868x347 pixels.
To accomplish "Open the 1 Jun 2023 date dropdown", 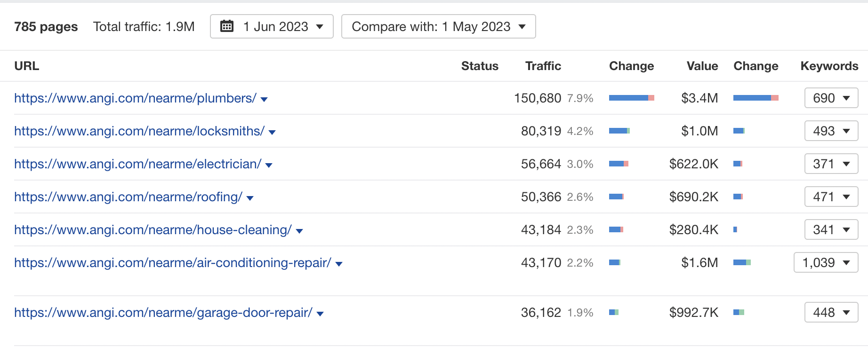I will [x=272, y=26].
